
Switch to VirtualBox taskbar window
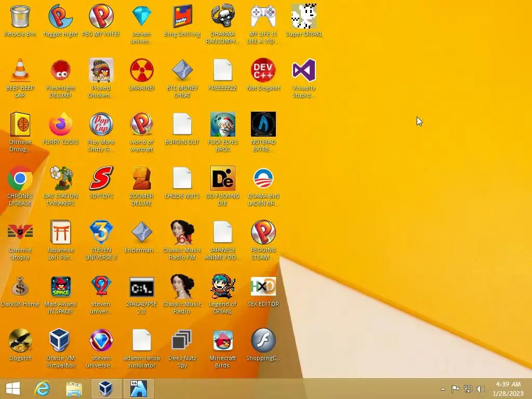tap(106, 389)
